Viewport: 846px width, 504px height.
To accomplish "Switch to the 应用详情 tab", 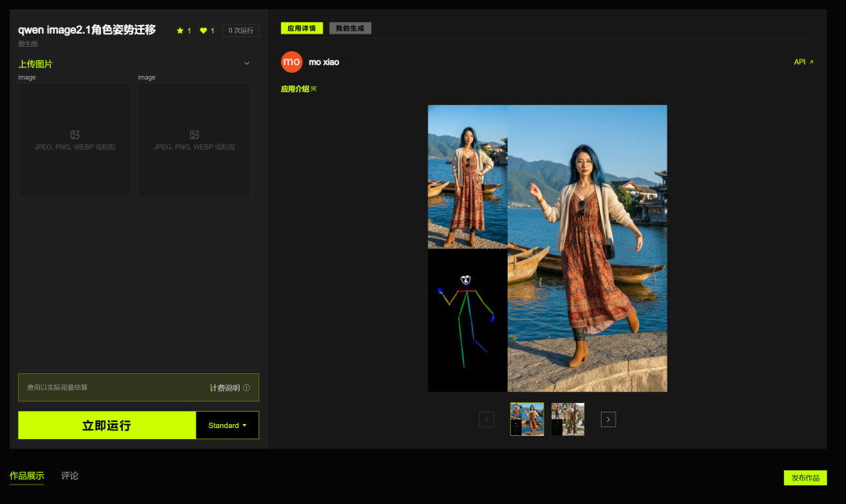I will (x=302, y=28).
